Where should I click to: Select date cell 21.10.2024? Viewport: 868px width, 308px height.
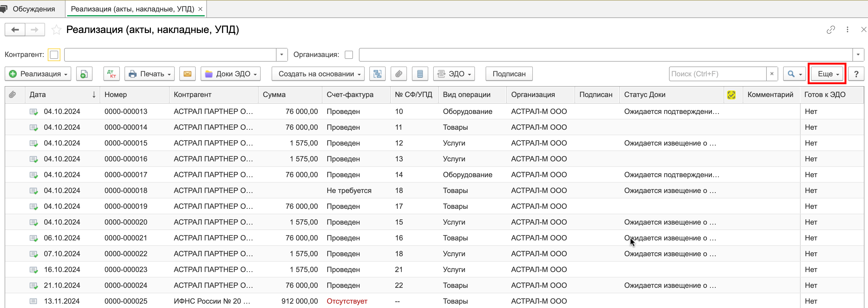62,285
